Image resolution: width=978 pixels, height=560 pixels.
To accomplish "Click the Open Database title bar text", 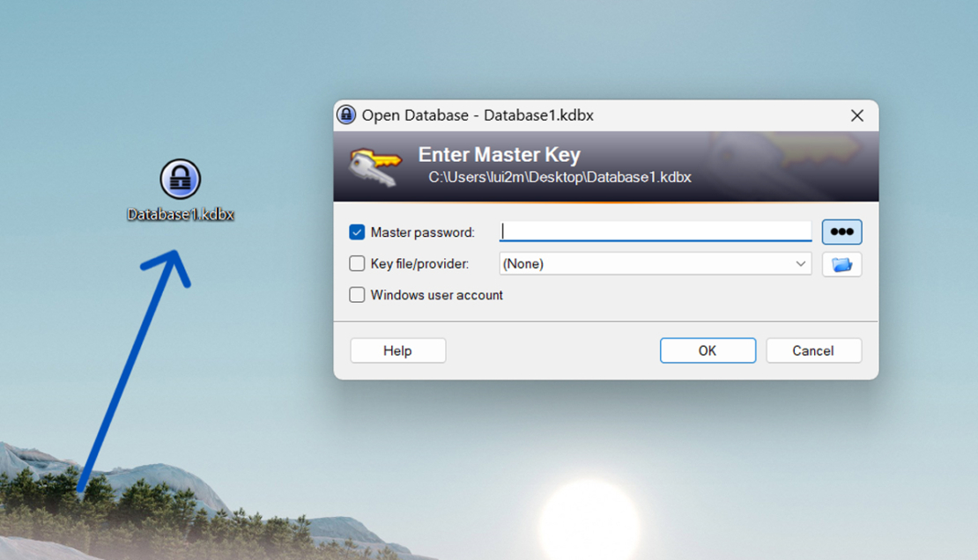I will tap(476, 114).
